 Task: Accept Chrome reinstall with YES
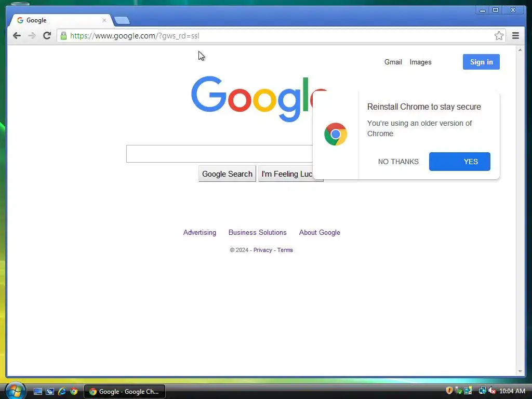[x=459, y=162]
